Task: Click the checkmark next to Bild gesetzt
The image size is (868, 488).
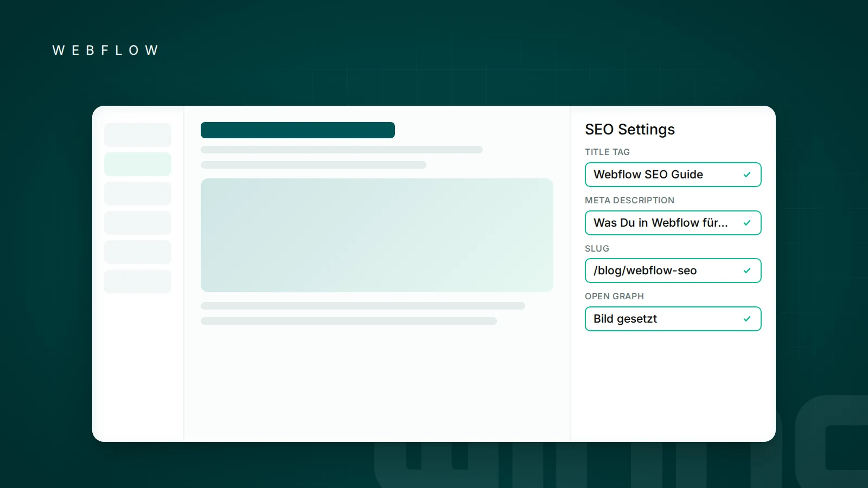Action: pyautogui.click(x=747, y=319)
